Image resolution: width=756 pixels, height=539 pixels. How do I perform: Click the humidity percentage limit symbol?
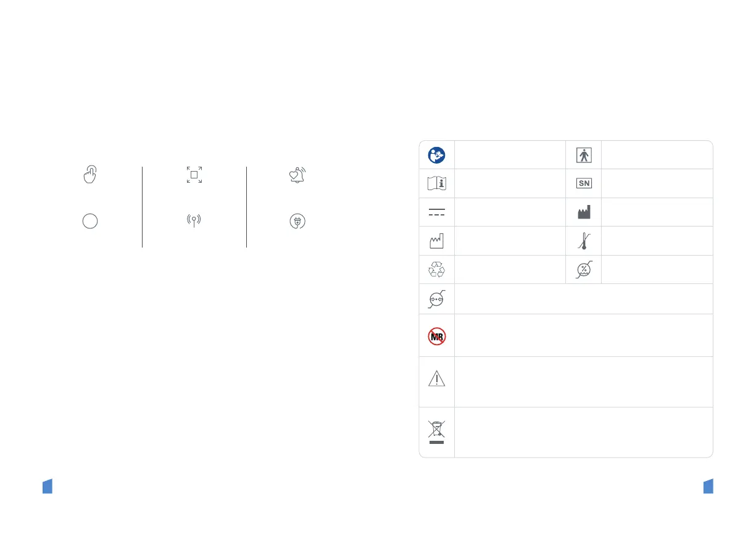(583, 270)
